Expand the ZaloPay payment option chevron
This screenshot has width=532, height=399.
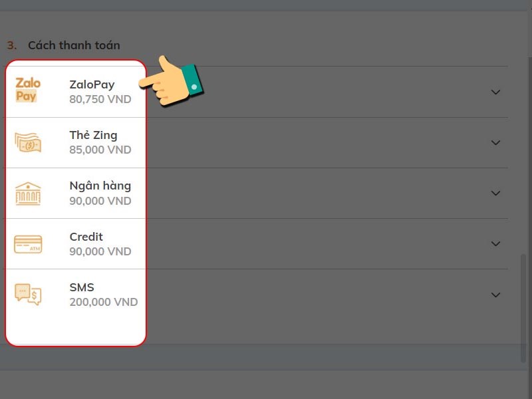click(x=495, y=92)
